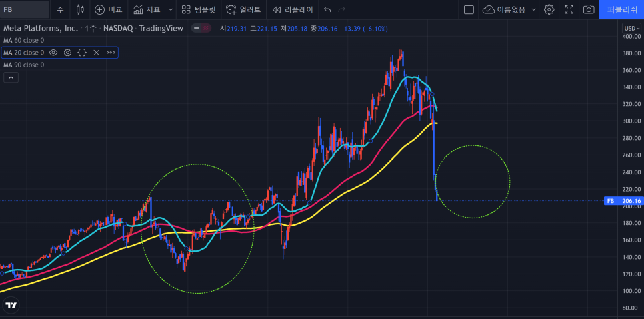Click the FB symbol search field
Image resolution: width=644 pixels, height=319 pixels.
(x=25, y=9)
